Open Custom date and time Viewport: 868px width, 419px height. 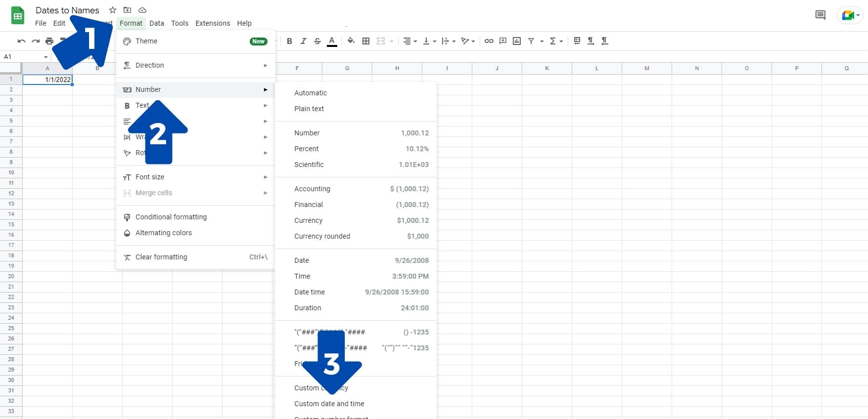pos(356,404)
